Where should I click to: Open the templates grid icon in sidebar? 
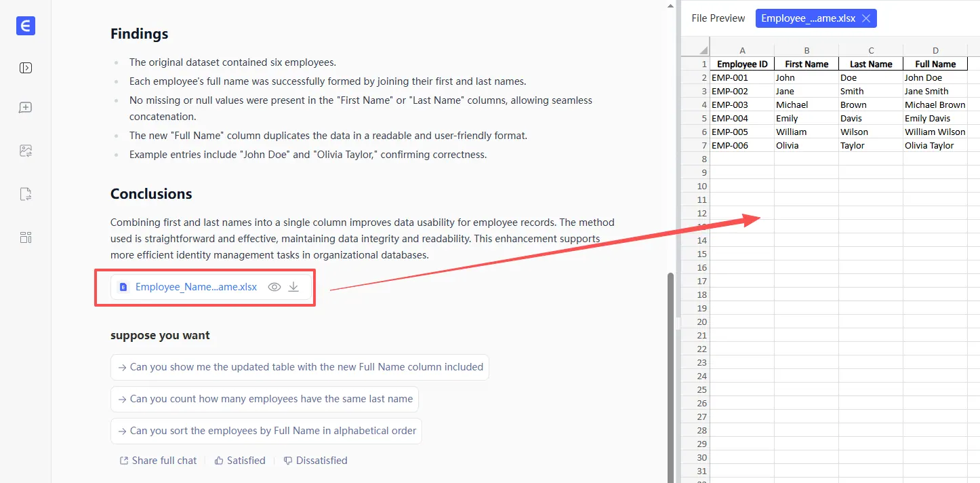point(26,237)
